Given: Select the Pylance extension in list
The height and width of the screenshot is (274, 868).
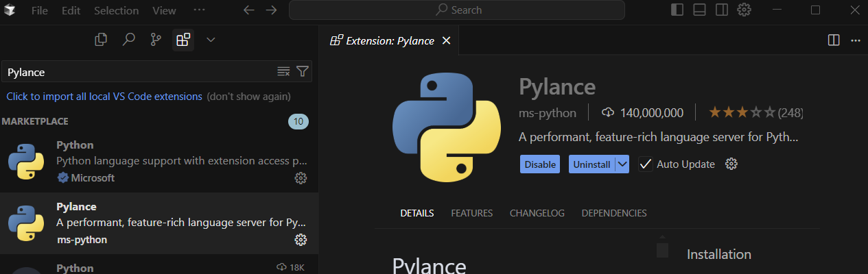Looking at the screenshot, I should tap(159, 223).
